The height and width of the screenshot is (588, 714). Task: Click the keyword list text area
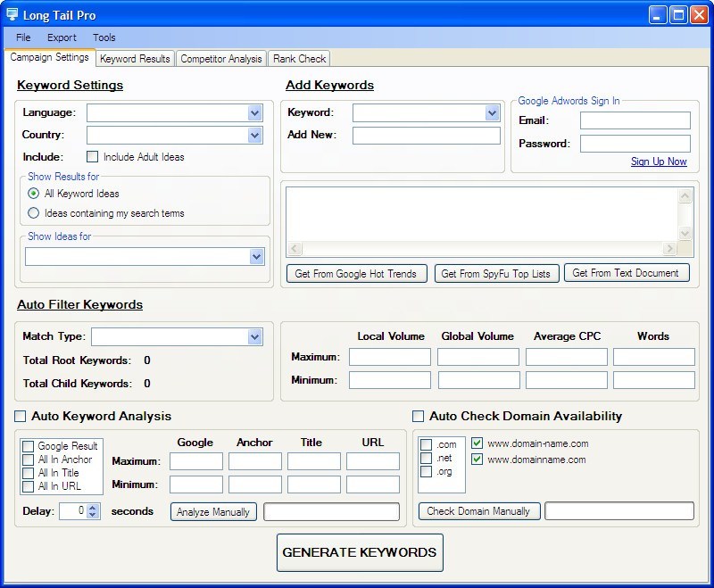tap(483, 215)
